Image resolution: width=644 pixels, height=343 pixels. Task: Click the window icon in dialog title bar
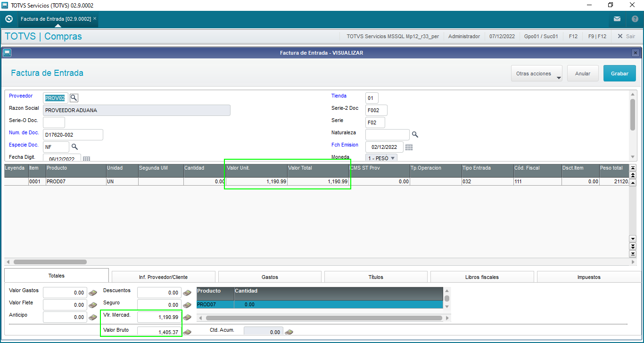point(7,53)
